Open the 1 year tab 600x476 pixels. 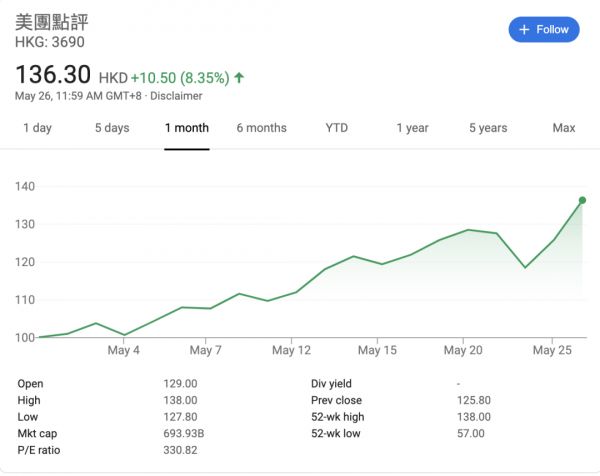pyautogui.click(x=412, y=128)
